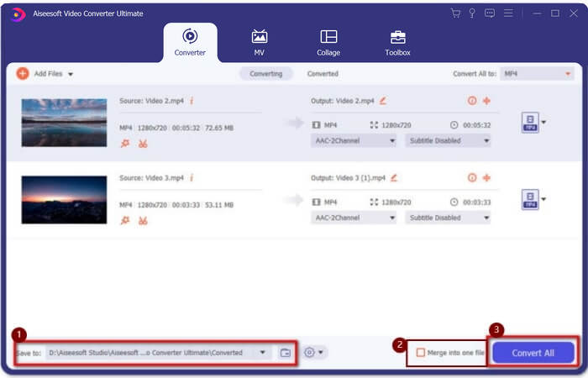Click the Video 2.mp4 lake thumbnail
588x378 pixels.
tap(64, 123)
